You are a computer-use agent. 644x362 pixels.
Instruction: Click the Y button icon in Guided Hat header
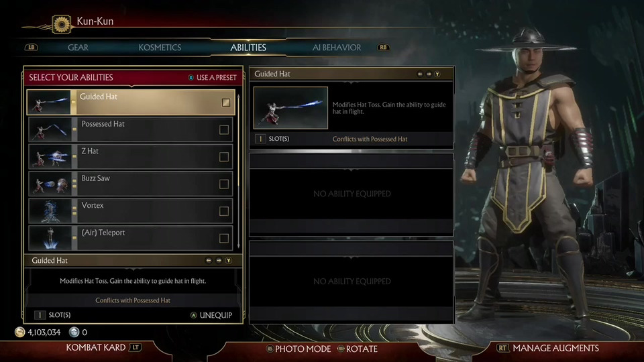tap(437, 74)
